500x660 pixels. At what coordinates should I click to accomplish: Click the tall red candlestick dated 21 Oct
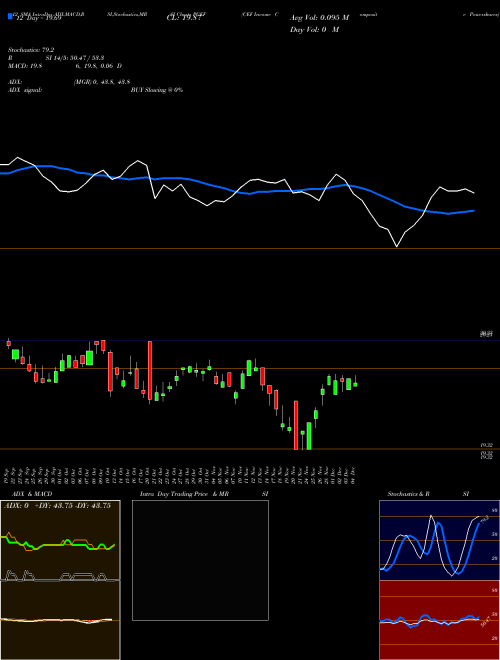click(150, 370)
